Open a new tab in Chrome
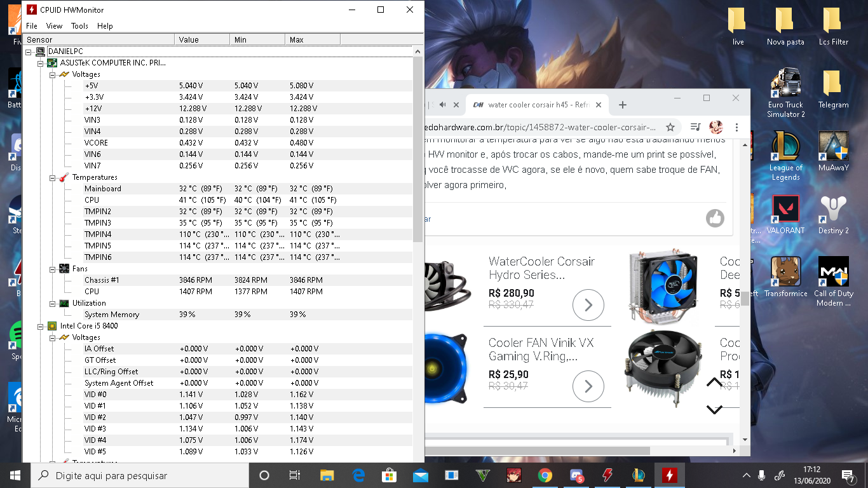 [623, 105]
